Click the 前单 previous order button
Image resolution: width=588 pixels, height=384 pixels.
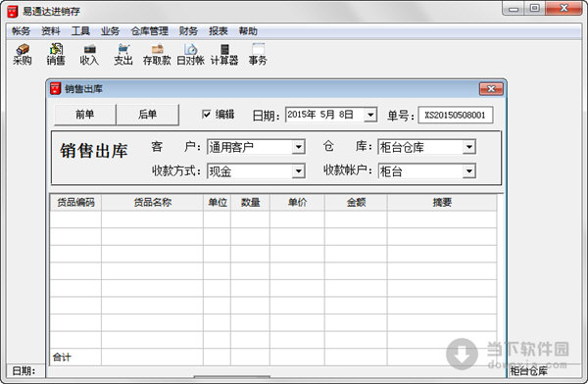pos(84,115)
